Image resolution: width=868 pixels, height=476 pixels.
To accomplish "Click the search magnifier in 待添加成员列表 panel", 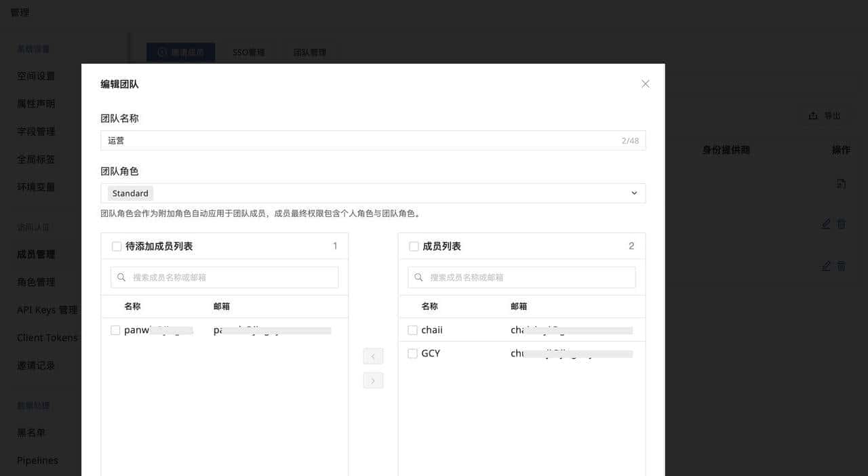I will (x=121, y=277).
